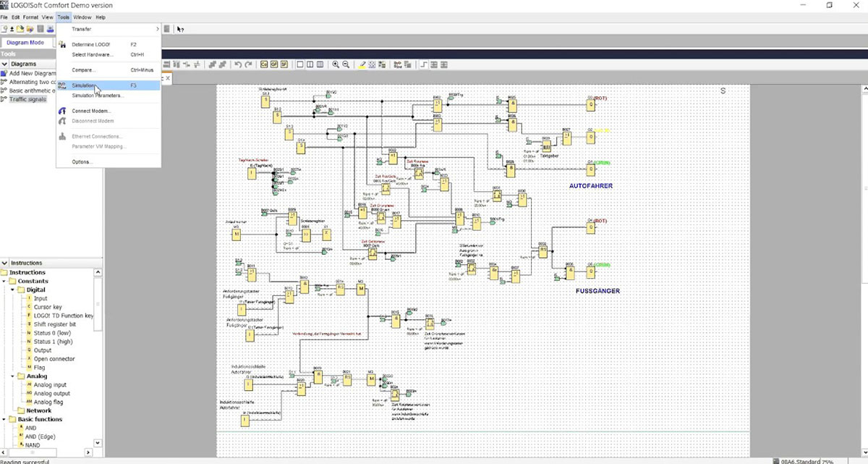
Task: Collapse the Digital tree folder
Action: [12, 290]
